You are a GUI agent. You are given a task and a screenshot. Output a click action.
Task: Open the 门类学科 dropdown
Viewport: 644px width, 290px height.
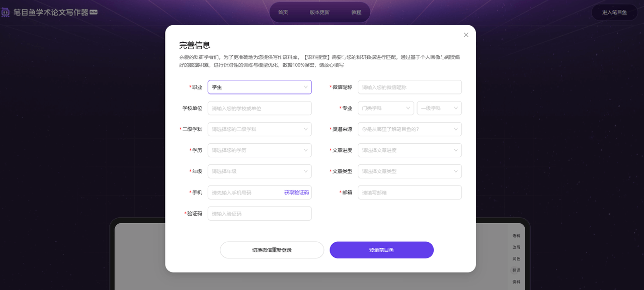(386, 108)
